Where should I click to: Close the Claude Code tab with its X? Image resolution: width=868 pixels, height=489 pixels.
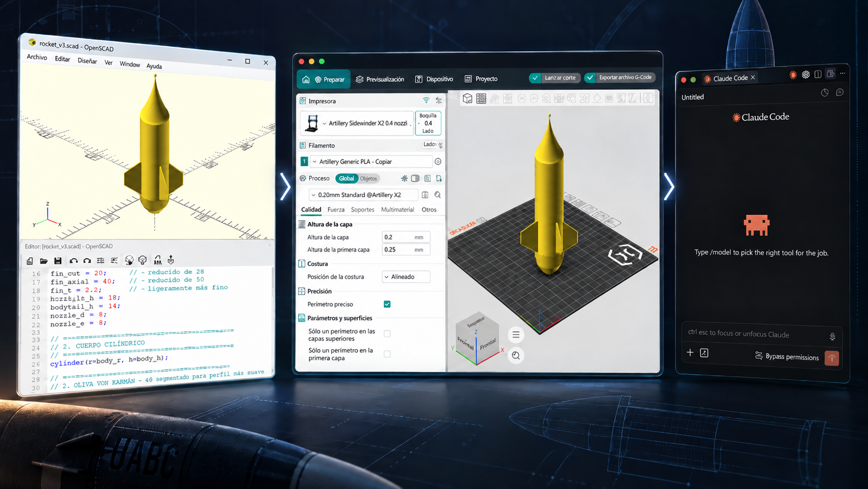click(x=753, y=77)
